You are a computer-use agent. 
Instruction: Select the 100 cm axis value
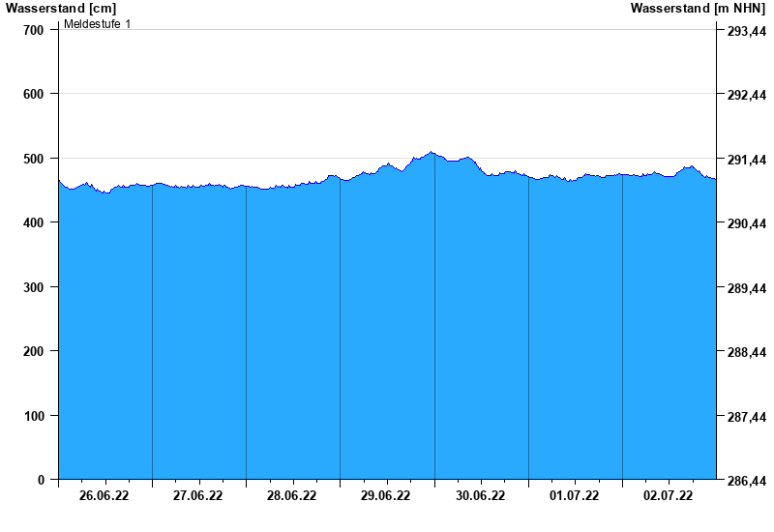(x=34, y=416)
